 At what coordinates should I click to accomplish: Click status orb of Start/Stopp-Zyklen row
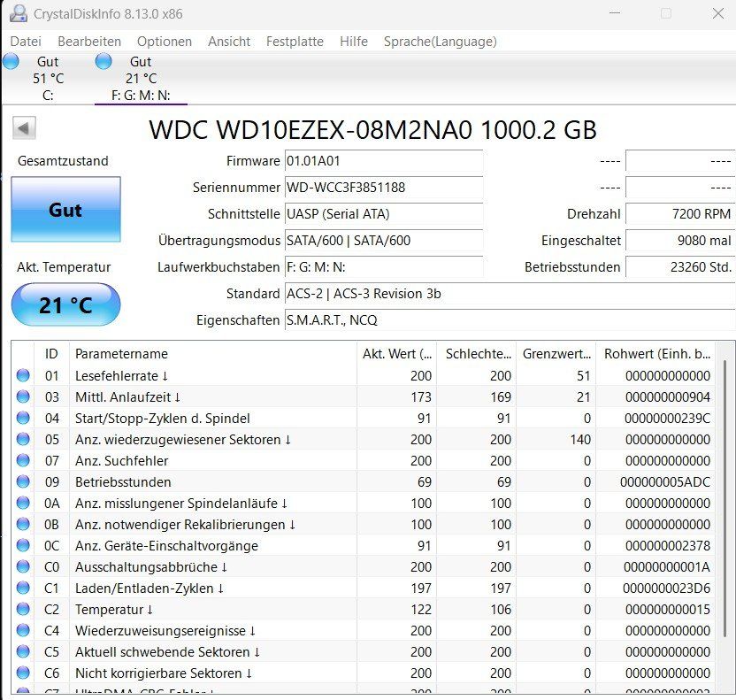click(23, 418)
